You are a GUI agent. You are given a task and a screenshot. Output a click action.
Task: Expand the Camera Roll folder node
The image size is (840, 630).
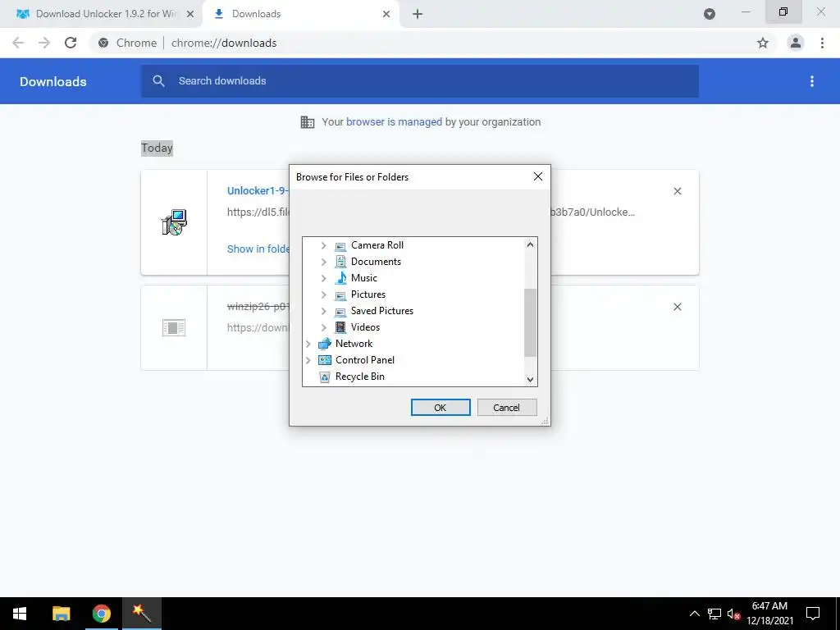click(323, 245)
